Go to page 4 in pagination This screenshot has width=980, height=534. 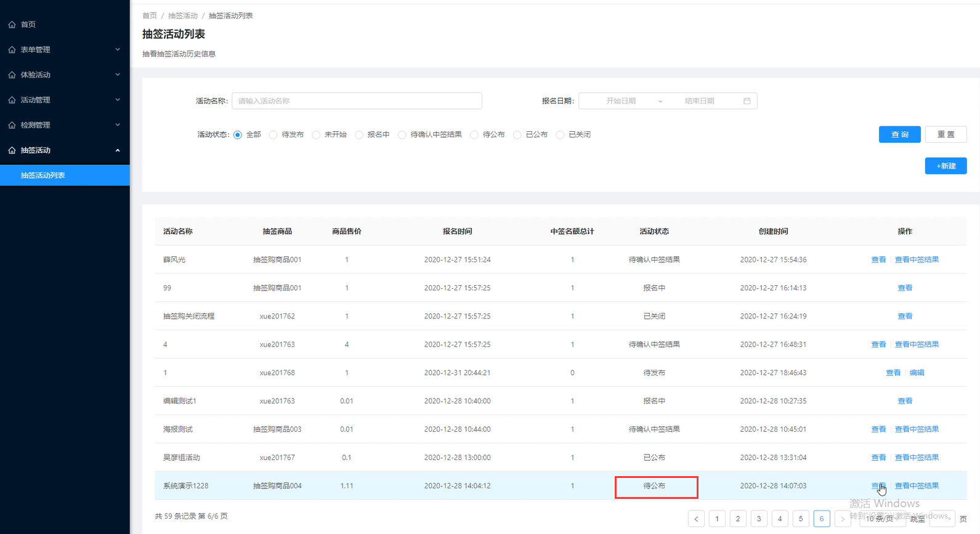(780, 519)
